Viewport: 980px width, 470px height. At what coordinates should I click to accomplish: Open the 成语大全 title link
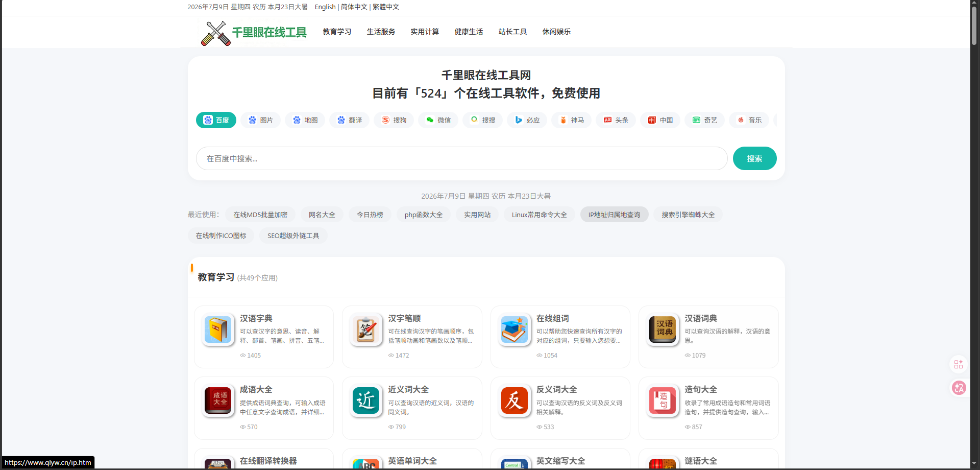(256, 389)
